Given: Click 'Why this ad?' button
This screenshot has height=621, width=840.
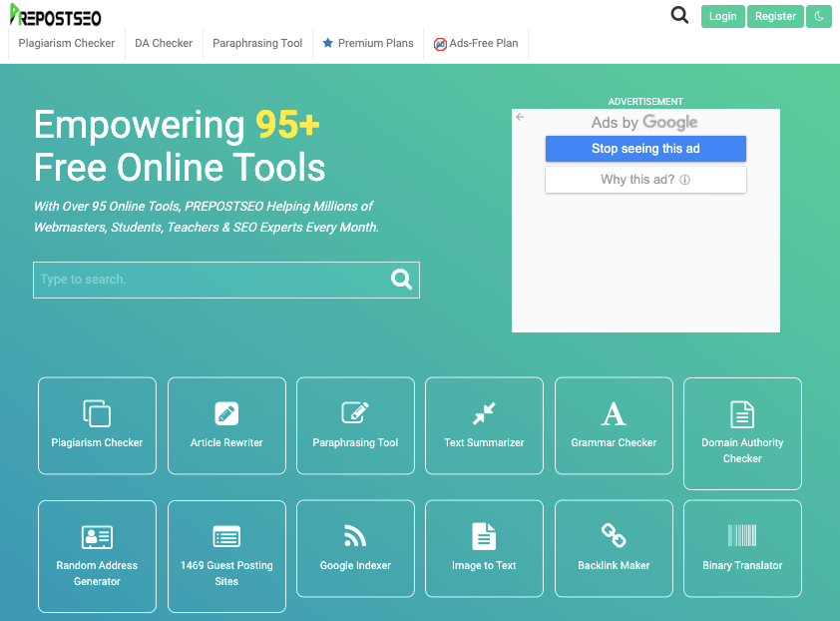Looking at the screenshot, I should click(x=645, y=180).
